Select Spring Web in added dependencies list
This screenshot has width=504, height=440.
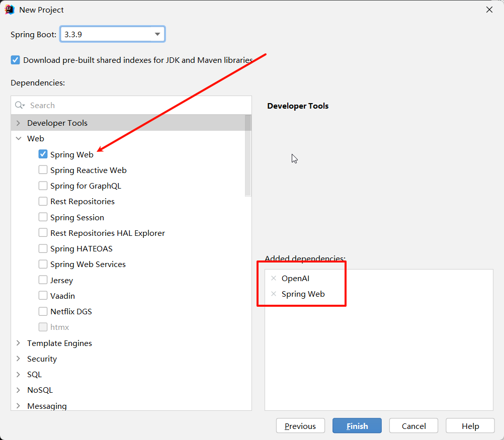(x=303, y=294)
